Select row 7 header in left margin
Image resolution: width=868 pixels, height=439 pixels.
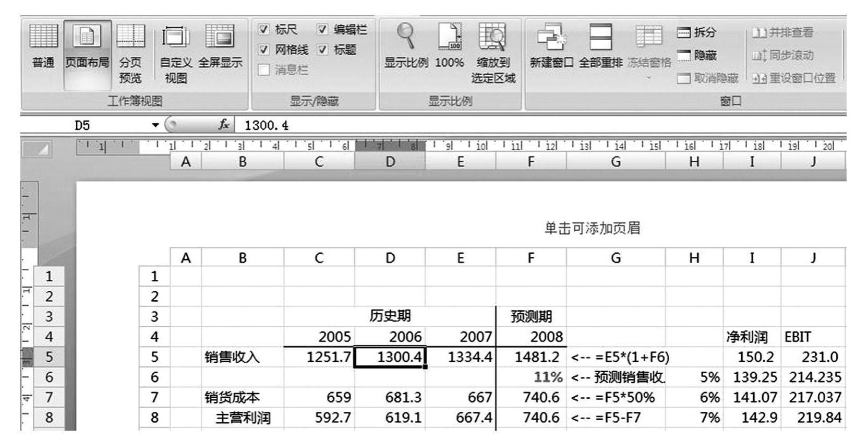point(49,398)
